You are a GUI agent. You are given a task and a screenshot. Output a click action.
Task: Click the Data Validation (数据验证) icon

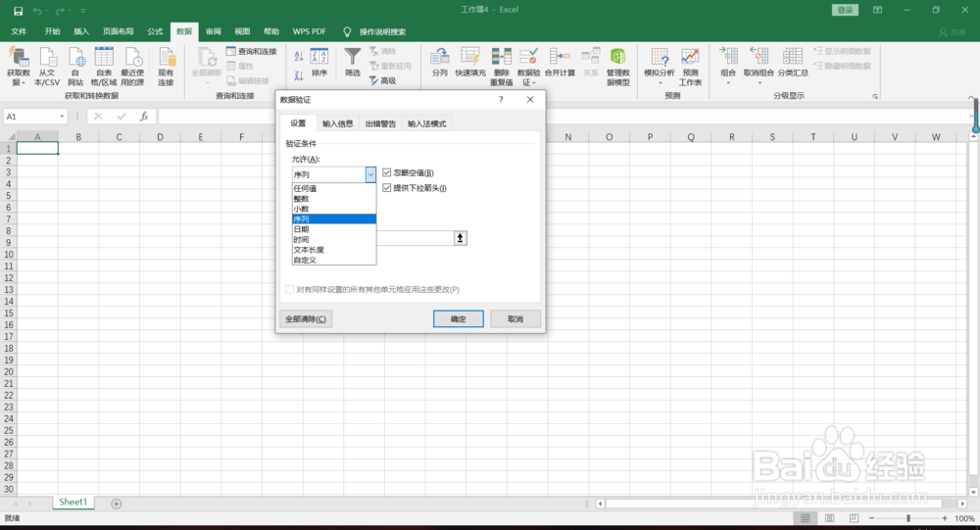[529, 57]
